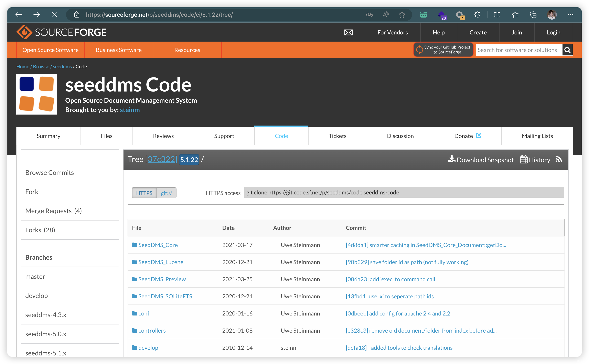This screenshot has height=364, width=589.
Task: Open Browse Commits in sidebar
Action: click(x=70, y=172)
